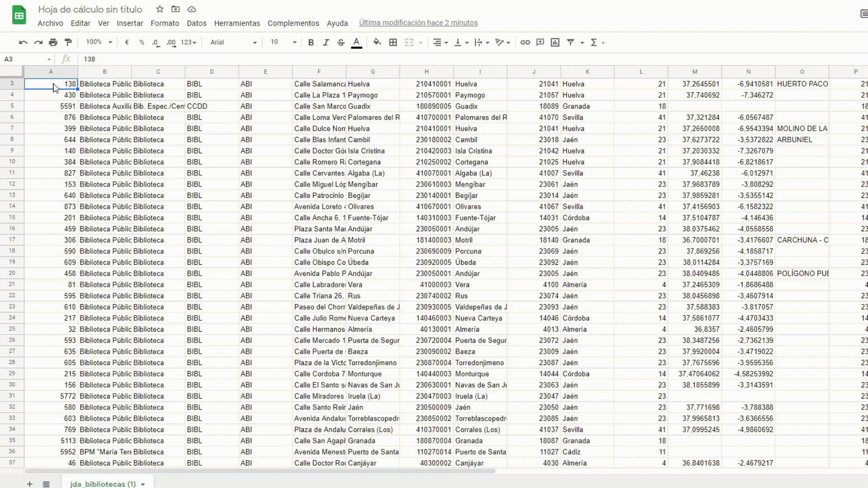The width and height of the screenshot is (868, 488).
Task: Click the Última modificación link
Action: click(x=418, y=22)
